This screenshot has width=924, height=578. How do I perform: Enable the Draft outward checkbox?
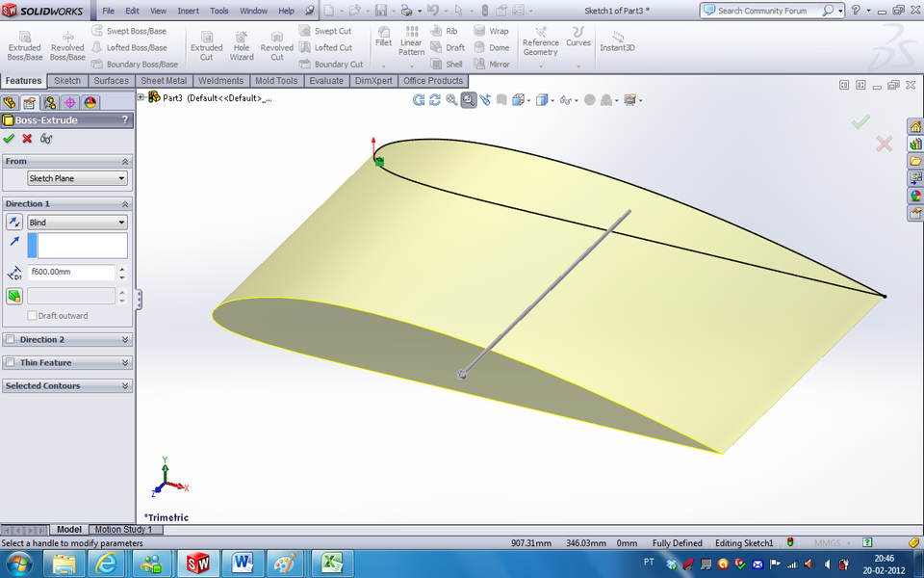[33, 315]
